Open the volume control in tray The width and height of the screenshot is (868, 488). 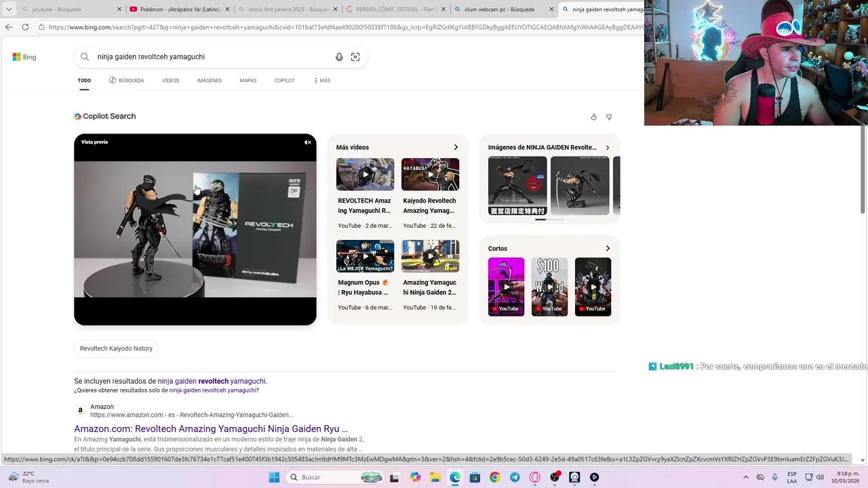821,477
